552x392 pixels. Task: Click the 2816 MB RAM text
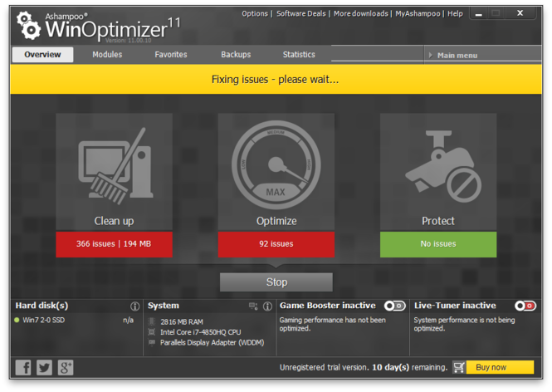tap(182, 322)
